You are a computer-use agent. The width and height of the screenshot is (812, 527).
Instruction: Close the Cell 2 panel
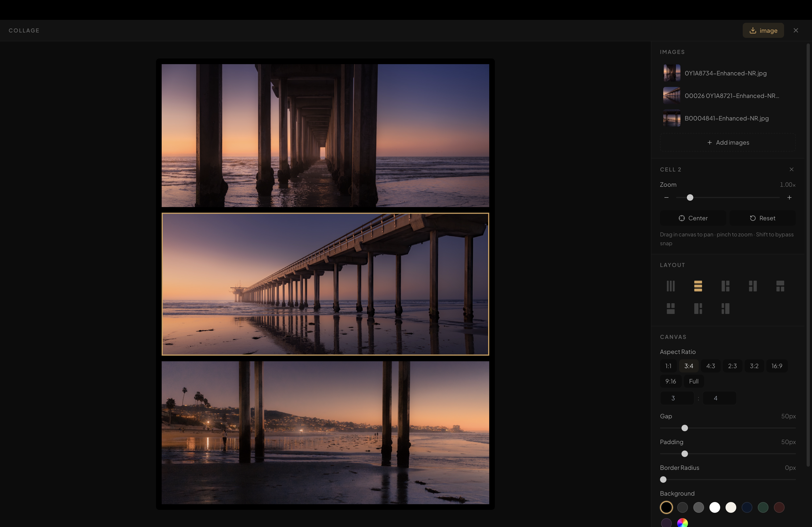click(x=792, y=169)
